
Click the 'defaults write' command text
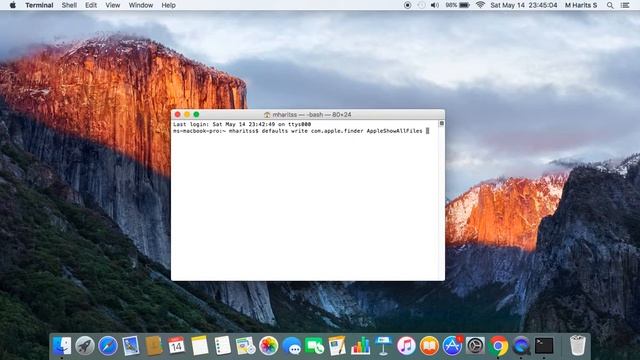click(x=284, y=131)
